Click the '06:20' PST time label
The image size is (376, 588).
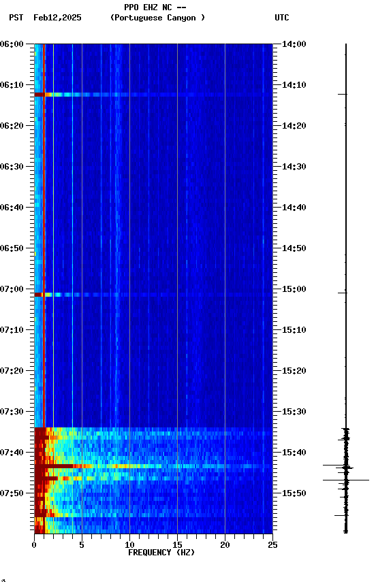point(12,126)
